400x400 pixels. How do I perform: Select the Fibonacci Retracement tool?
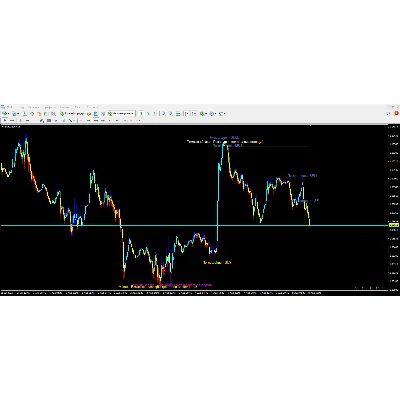[x=49, y=120]
